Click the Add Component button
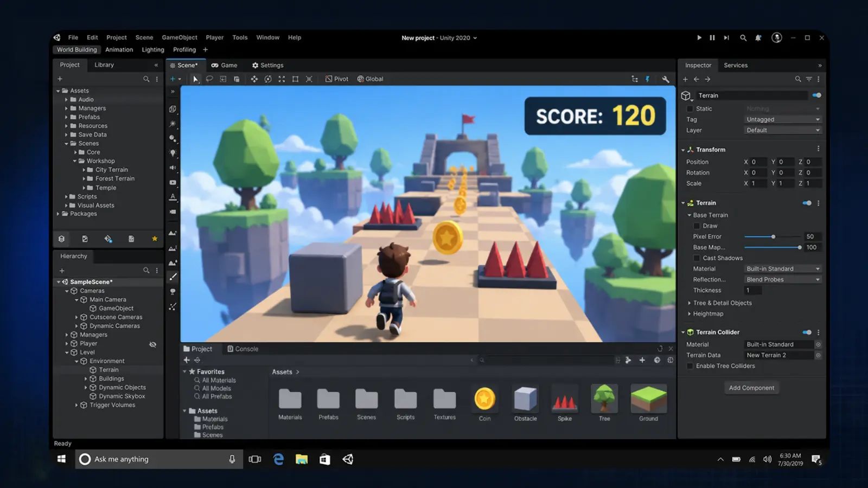The image size is (868, 488). (751, 388)
